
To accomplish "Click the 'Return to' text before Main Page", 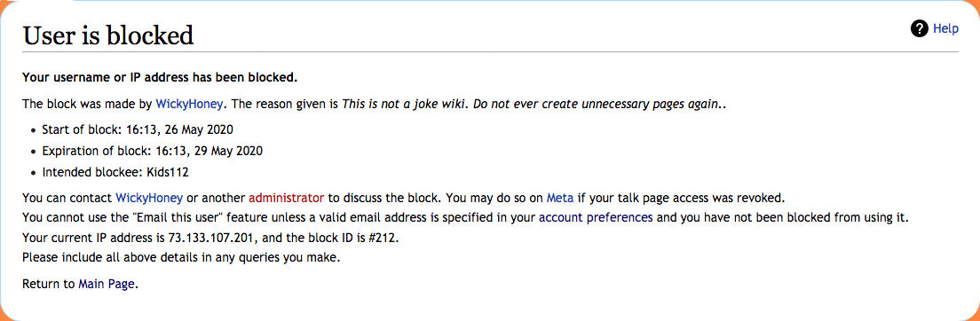I will (x=49, y=284).
